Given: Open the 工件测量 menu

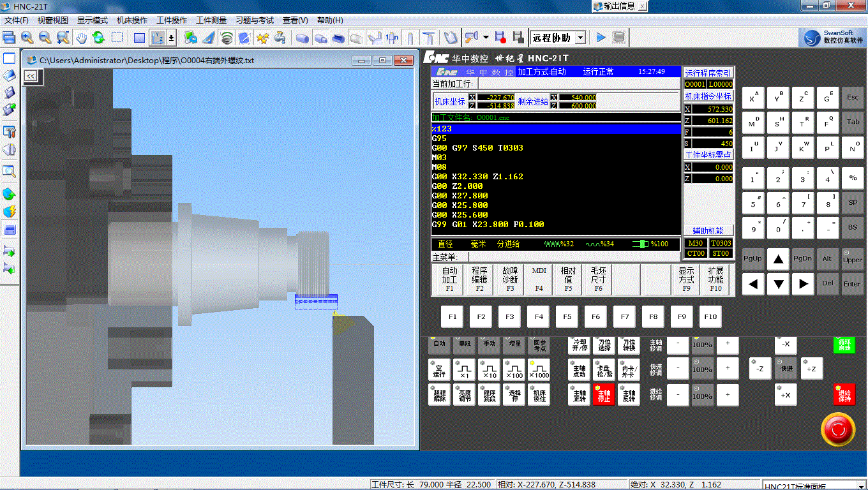Looking at the screenshot, I should coord(211,20).
